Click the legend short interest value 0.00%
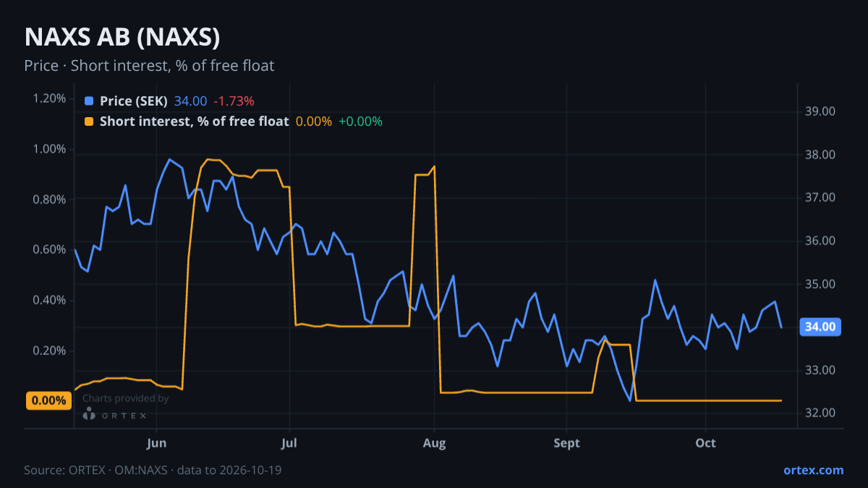This screenshot has width=868, height=488. (313, 121)
